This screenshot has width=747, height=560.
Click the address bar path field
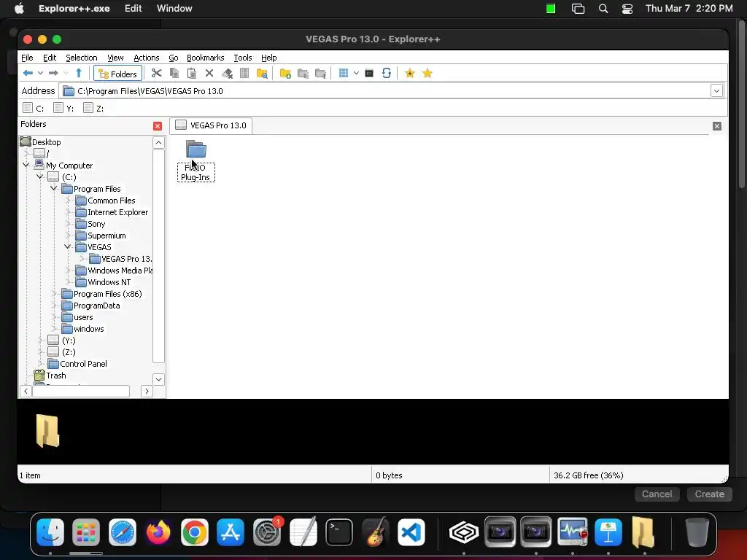[386, 91]
